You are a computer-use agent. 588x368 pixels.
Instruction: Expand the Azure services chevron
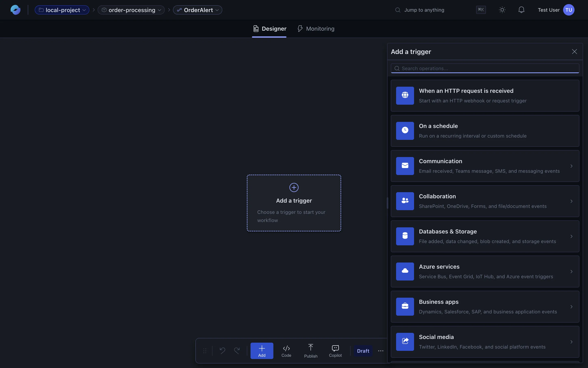click(x=571, y=272)
